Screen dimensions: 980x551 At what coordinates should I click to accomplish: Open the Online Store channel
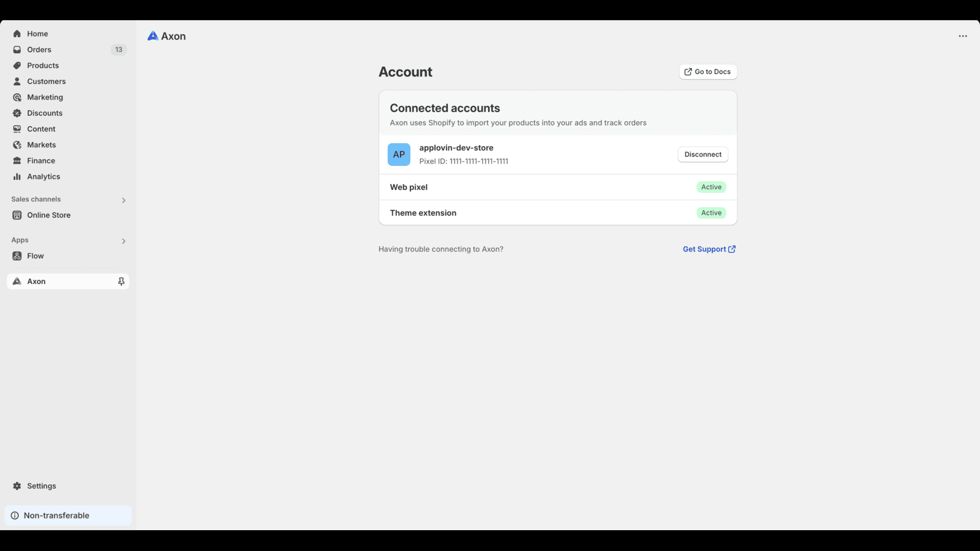[48, 216]
